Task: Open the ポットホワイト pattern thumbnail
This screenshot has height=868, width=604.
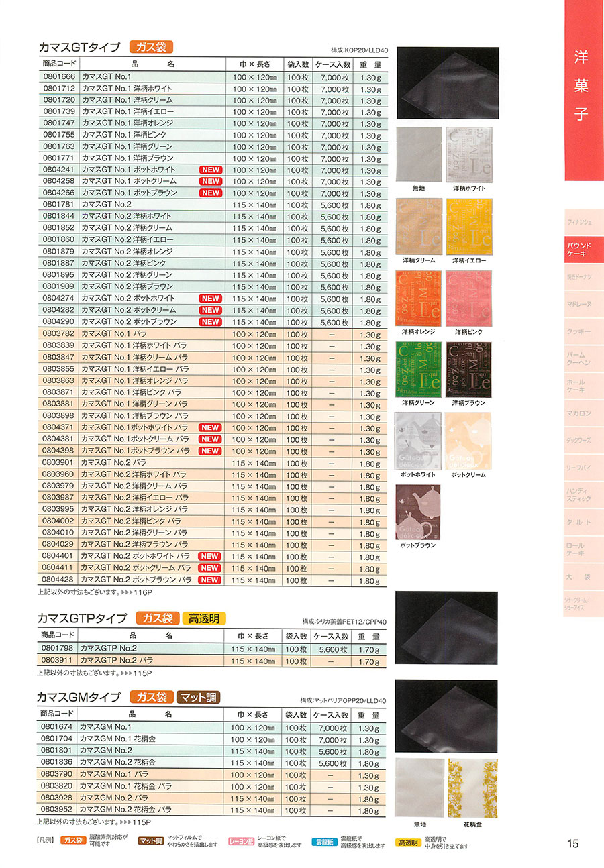Action: 419,440
